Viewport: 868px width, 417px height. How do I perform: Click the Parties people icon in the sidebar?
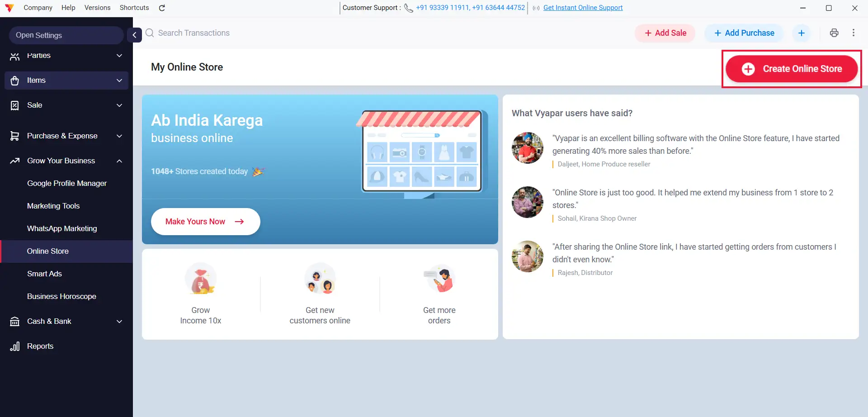(15, 56)
